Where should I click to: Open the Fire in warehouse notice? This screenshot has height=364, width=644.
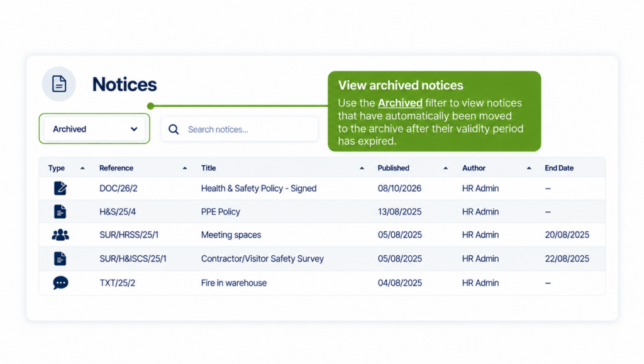point(234,283)
